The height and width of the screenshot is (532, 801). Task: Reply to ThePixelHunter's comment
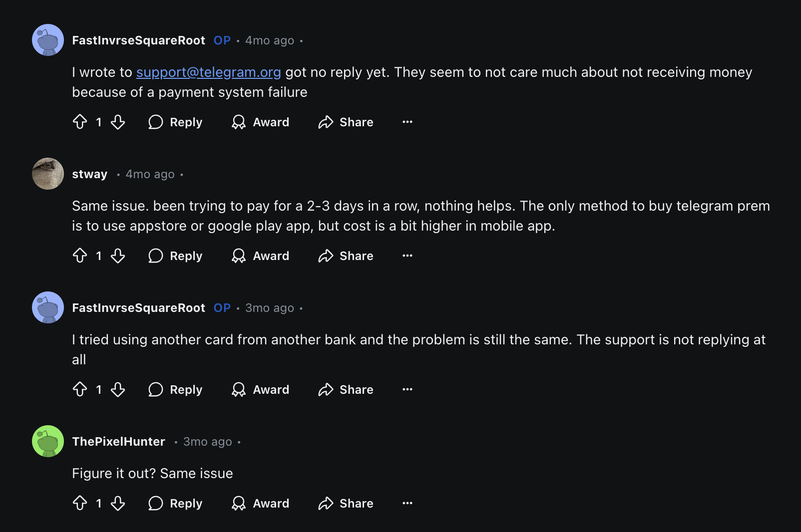(175, 503)
